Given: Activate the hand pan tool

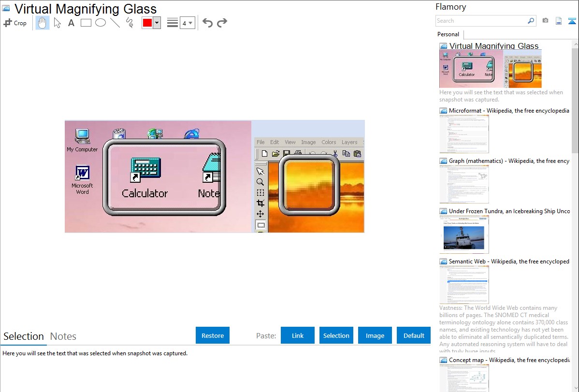Looking at the screenshot, I should tap(43, 23).
